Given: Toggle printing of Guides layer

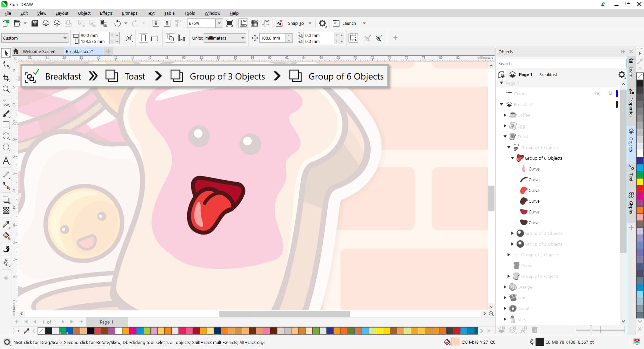Looking at the screenshot, I should pos(610,94).
